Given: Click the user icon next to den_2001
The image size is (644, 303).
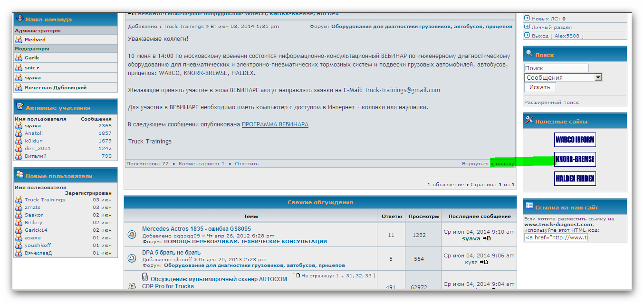Looking at the screenshot, I should [19, 149].
